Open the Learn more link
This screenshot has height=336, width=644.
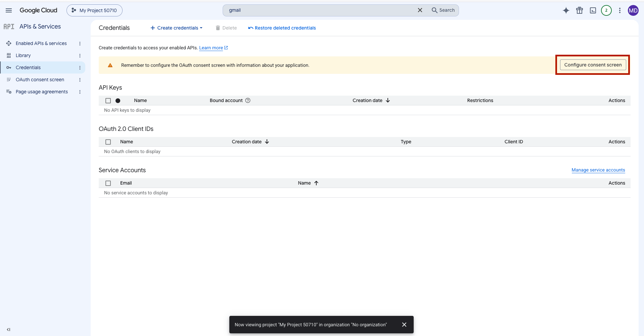214,48
